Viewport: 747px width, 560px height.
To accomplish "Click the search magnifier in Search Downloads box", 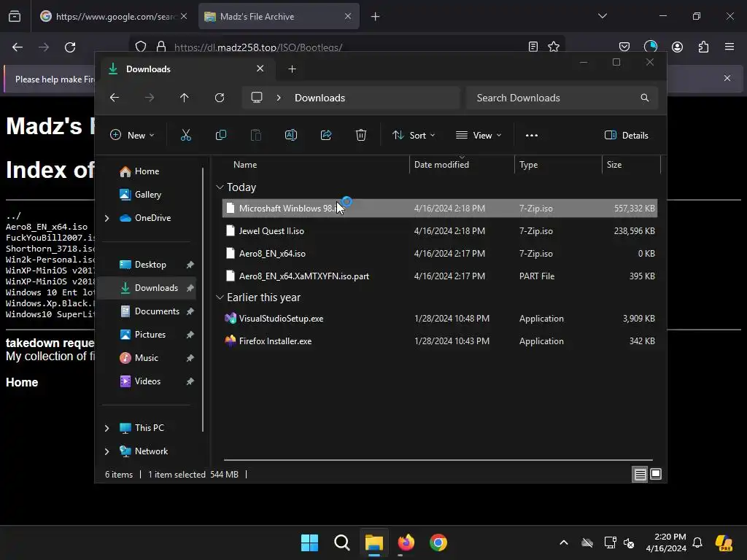I will tap(645, 98).
